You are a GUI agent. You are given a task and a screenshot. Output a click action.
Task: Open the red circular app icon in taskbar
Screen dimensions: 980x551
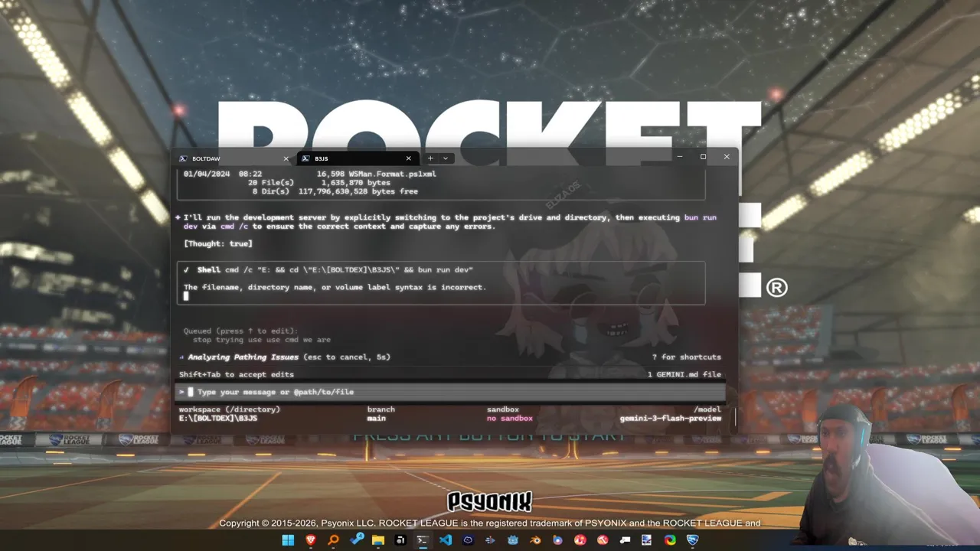coord(580,540)
